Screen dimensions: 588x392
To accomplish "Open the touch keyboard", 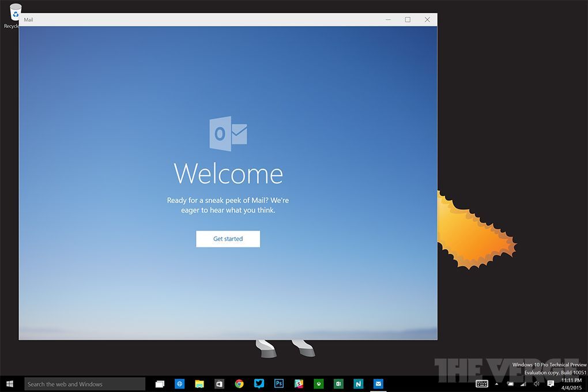I will (481, 383).
